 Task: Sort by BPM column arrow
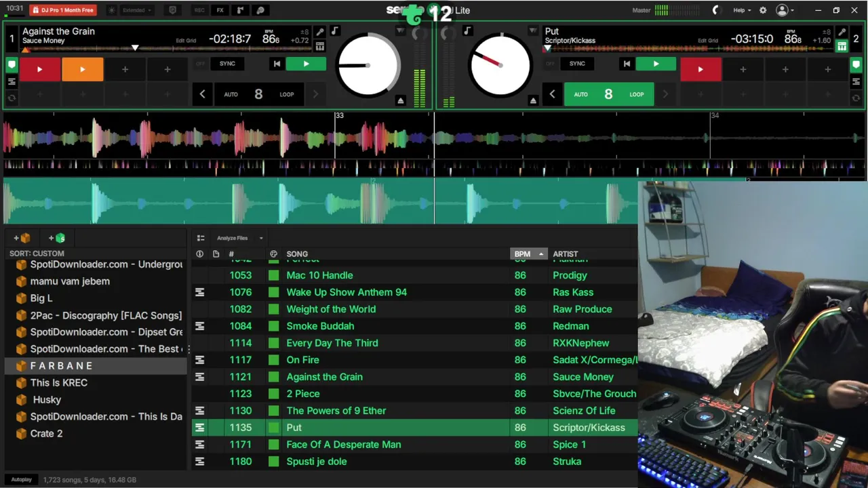pos(541,254)
